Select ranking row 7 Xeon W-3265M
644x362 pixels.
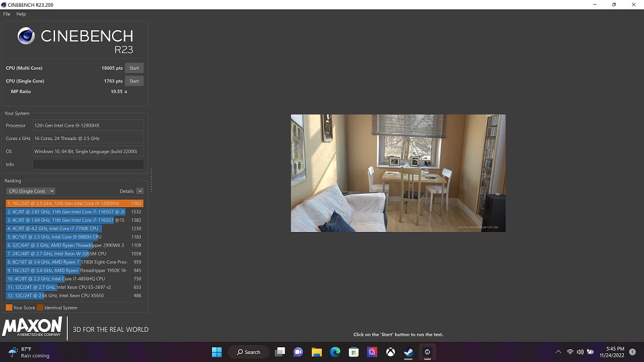coord(74,253)
